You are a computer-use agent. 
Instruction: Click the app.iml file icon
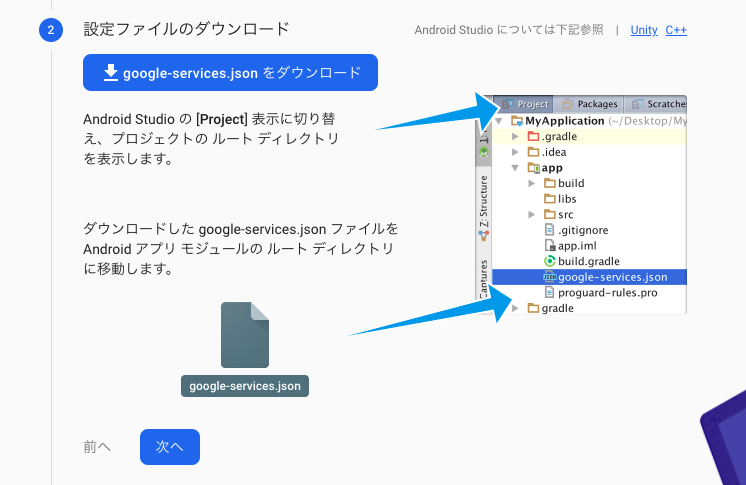click(550, 246)
